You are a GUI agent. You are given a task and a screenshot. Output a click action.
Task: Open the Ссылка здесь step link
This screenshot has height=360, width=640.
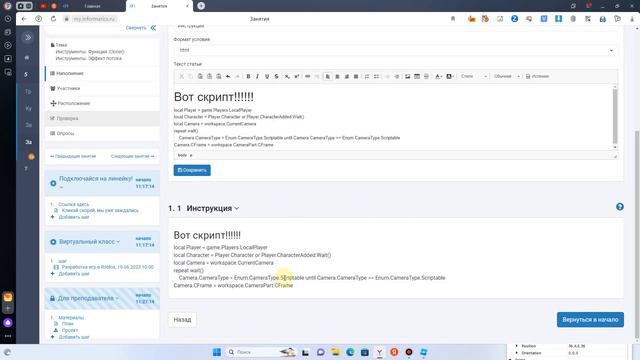click(x=73, y=204)
